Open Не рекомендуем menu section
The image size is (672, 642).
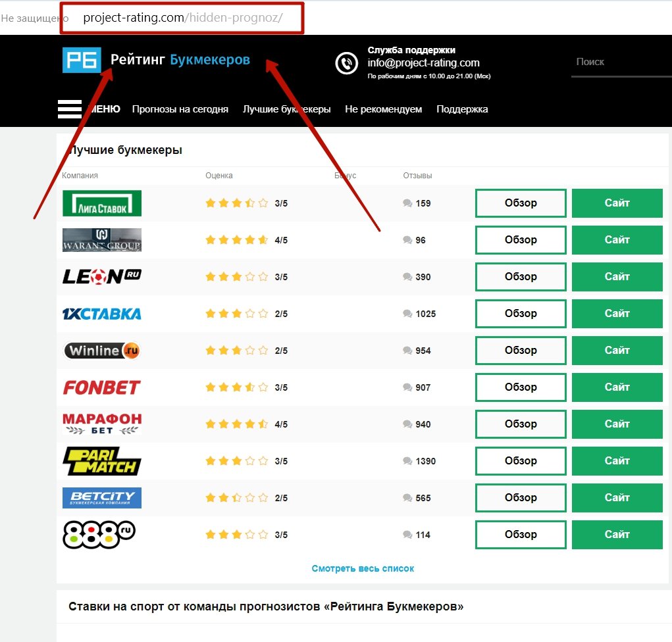[x=383, y=109]
